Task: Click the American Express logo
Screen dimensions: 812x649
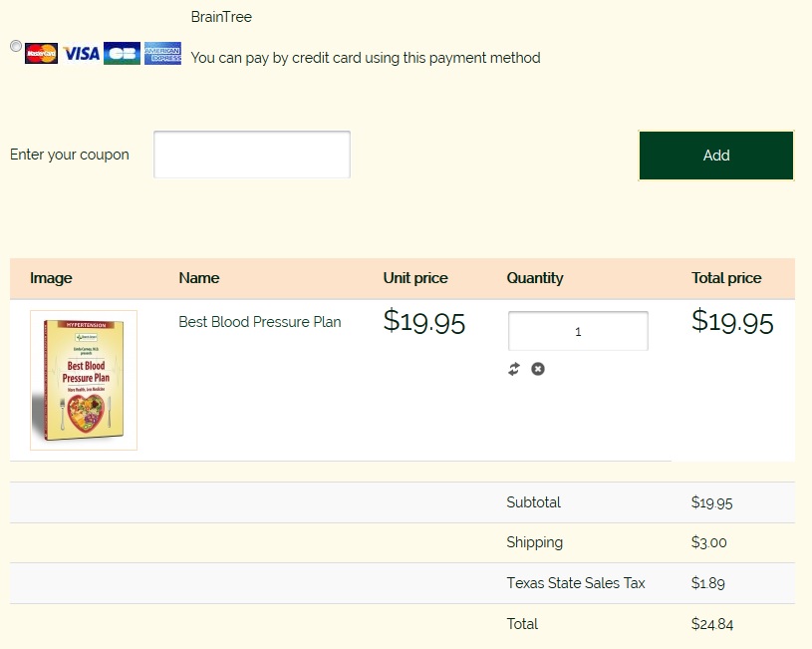Action: [162, 54]
